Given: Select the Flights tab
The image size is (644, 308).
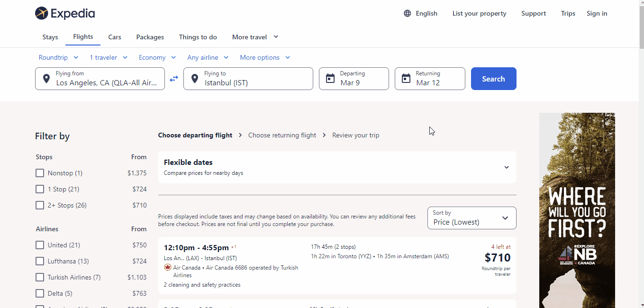Looking at the screenshot, I should click(83, 36).
